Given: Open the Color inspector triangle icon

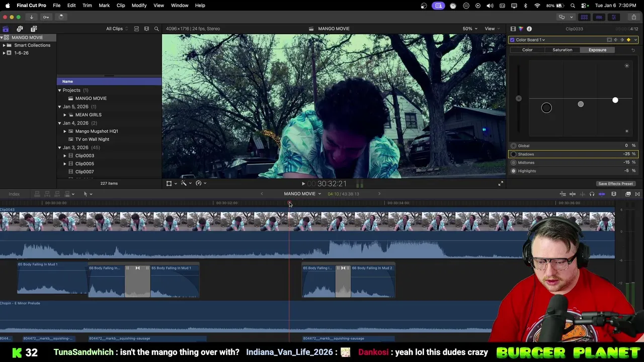Looking at the screenshot, I should point(521,29).
